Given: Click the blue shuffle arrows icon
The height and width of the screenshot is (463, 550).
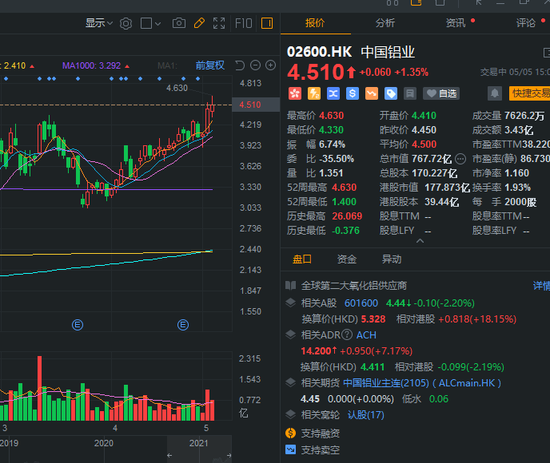Looking at the screenshot, I should (333, 94).
